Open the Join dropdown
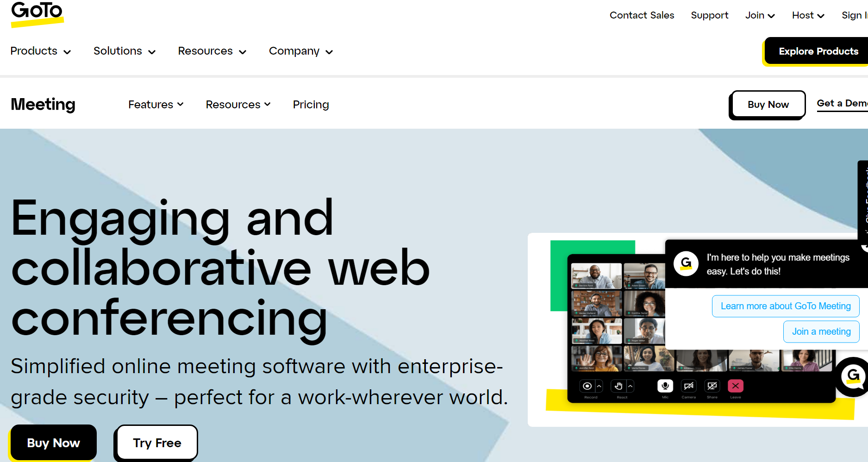Screen dimensions: 868x462 tap(760, 15)
